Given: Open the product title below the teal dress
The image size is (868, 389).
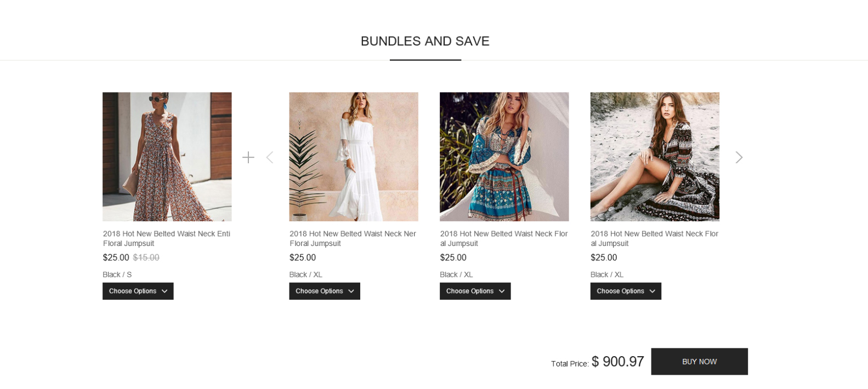Looking at the screenshot, I should tap(503, 238).
